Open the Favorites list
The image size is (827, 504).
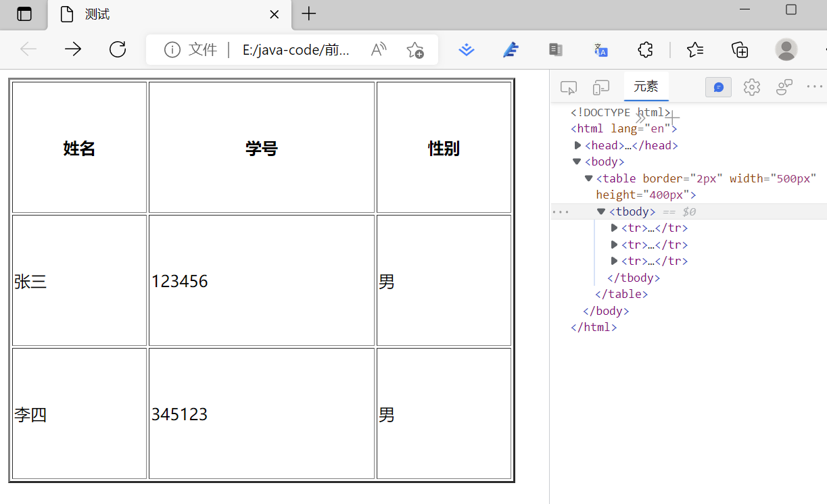695,49
